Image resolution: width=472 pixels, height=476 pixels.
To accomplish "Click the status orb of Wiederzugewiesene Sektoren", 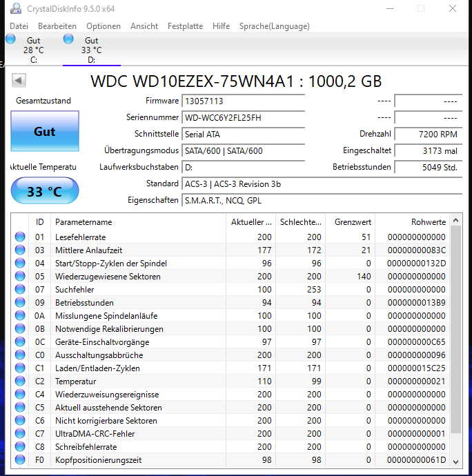I will tap(20, 276).
